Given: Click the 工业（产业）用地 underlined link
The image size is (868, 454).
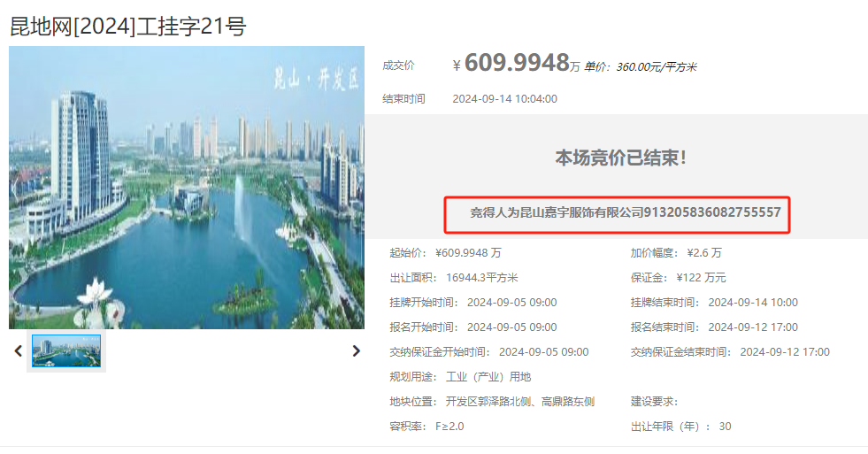Looking at the screenshot, I should (488, 377).
